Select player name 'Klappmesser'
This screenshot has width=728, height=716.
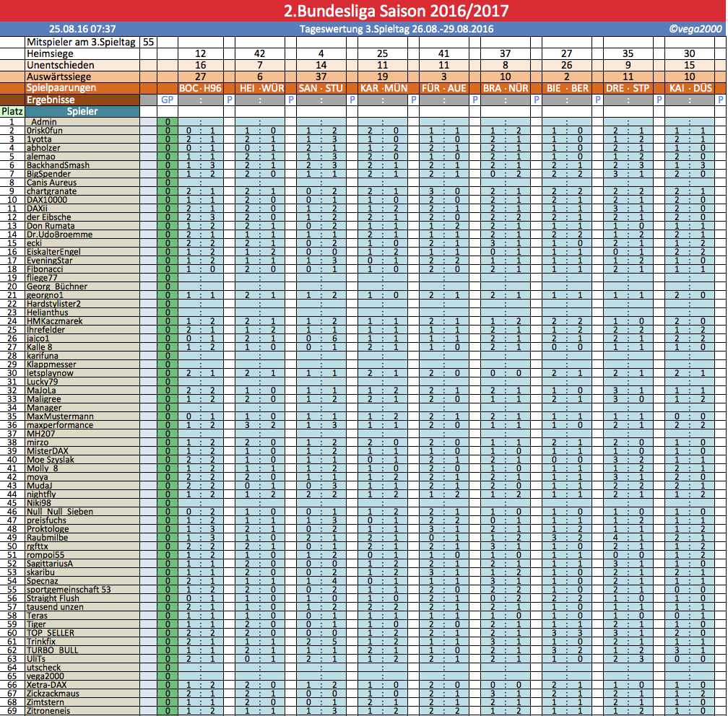tap(51, 364)
